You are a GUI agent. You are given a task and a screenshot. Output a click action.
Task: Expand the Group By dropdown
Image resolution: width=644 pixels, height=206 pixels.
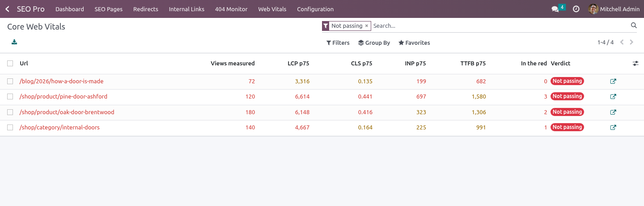pos(374,43)
